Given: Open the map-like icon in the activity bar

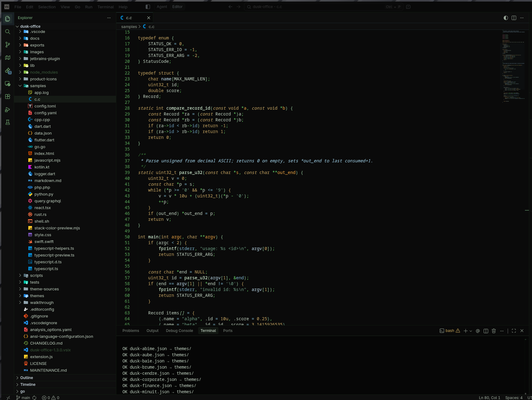Looking at the screenshot, I should click(x=8, y=58).
